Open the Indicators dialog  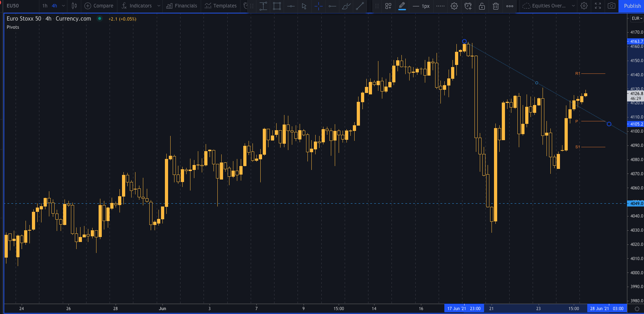(137, 6)
